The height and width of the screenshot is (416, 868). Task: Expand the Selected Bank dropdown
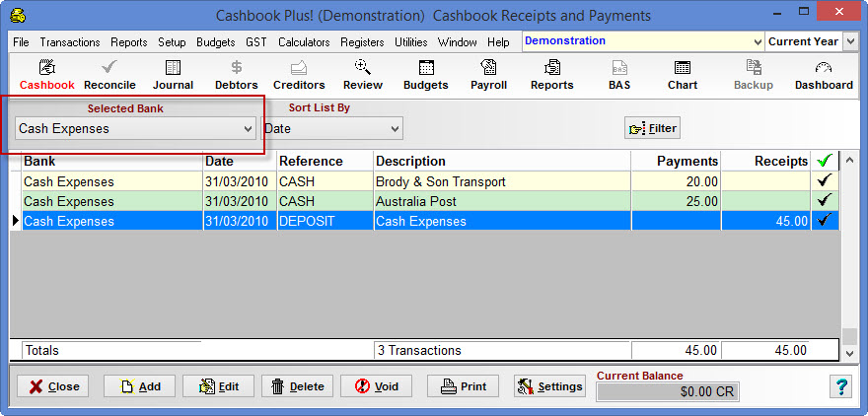coord(248,129)
